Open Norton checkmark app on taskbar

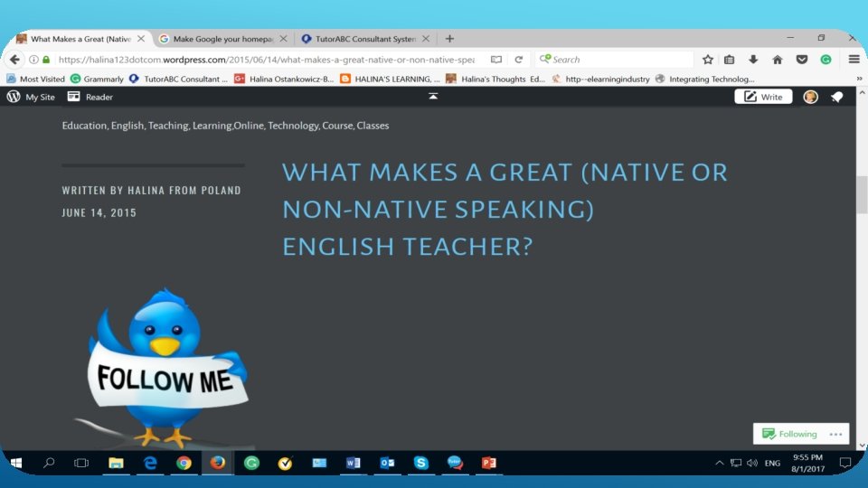click(x=285, y=463)
